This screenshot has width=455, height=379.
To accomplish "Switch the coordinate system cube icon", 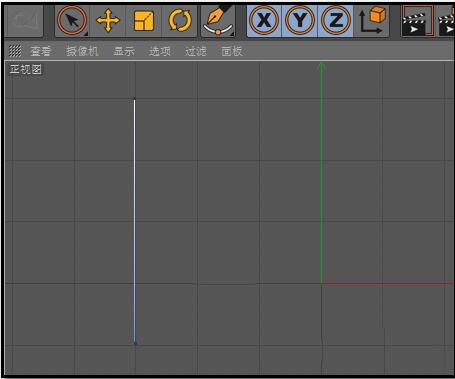I will (372, 21).
